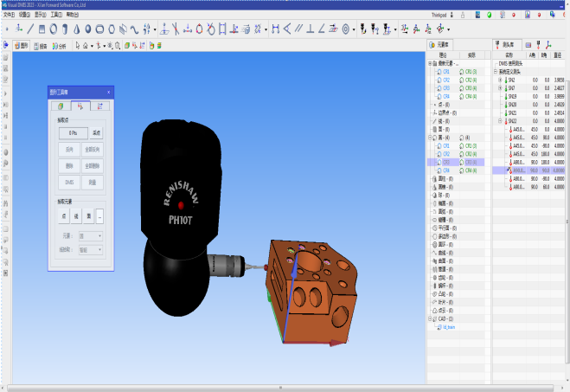Image resolution: width=570 pixels, height=392 pixels.
Task: Open the coordinate system tools dropdown arrow
Action: click(449, 29)
